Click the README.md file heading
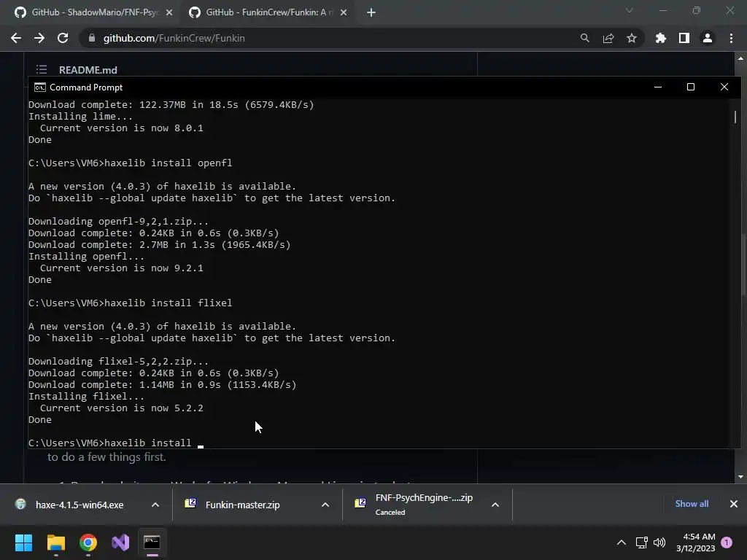The image size is (747, 560). 88,70
